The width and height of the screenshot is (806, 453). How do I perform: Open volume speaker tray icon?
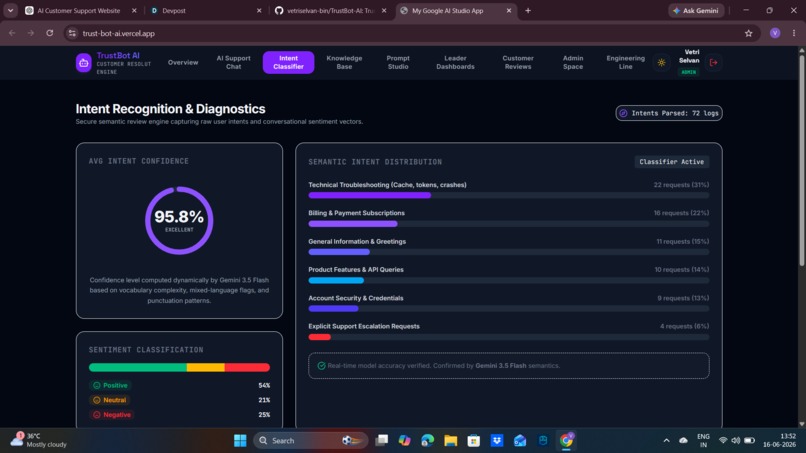point(736,441)
